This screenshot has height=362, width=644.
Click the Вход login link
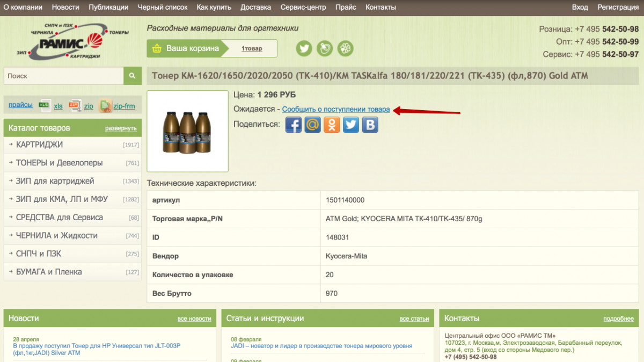[x=580, y=7]
